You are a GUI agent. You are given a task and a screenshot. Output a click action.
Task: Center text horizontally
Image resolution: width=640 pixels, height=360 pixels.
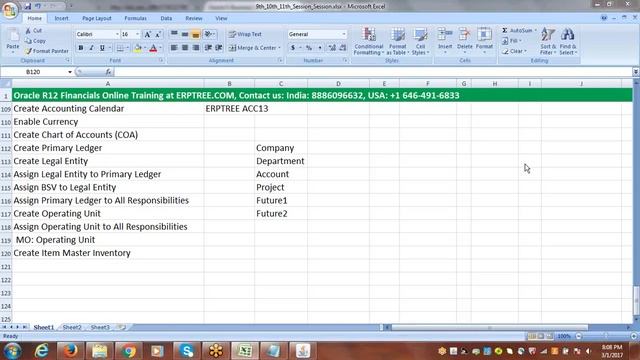185,48
